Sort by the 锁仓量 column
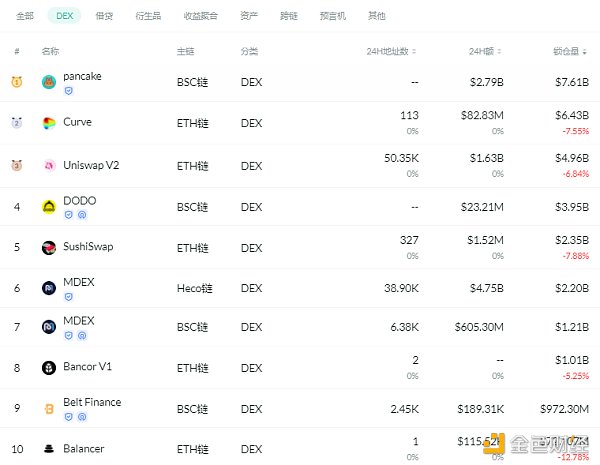 tap(570, 51)
